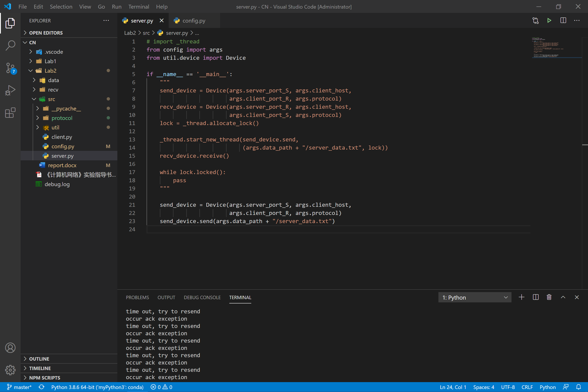Run Python file with play icon
588x392 pixels.
click(x=549, y=20)
